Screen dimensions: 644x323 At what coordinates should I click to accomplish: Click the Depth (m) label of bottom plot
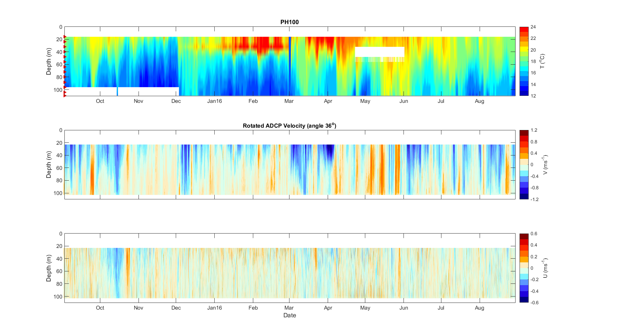click(49, 268)
